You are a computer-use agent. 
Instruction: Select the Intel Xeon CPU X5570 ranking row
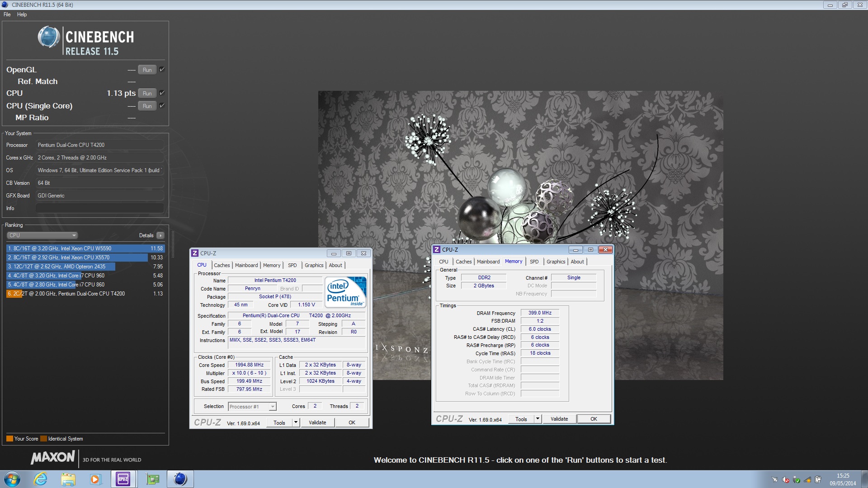(85, 258)
